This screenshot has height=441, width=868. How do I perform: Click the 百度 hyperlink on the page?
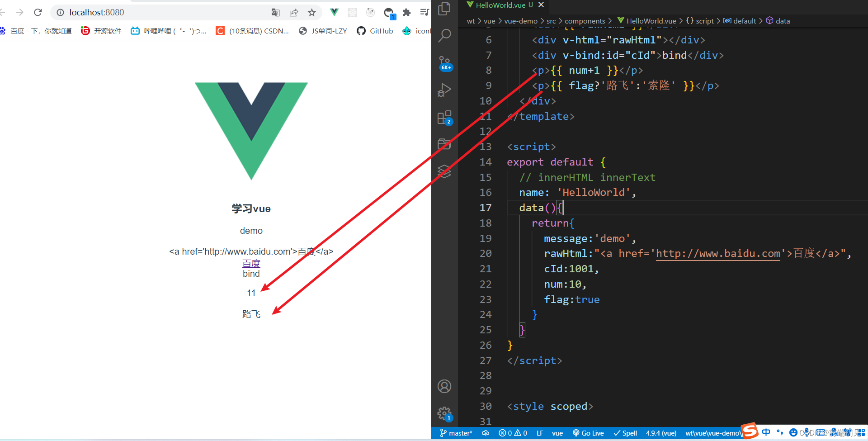(x=251, y=263)
